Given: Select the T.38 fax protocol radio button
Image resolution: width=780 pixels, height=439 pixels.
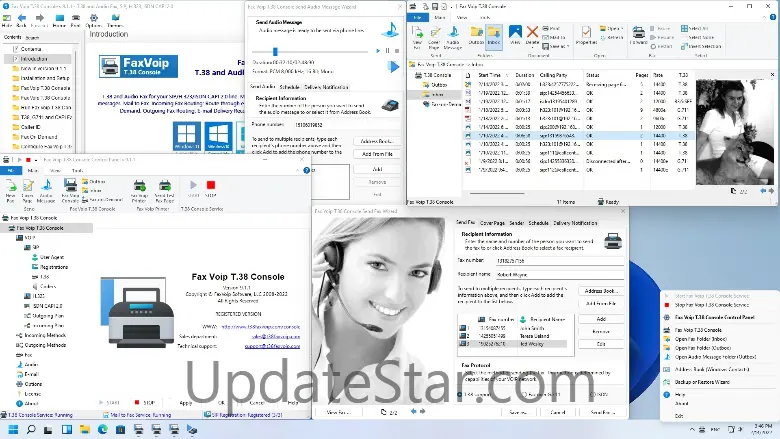Looking at the screenshot, I should tap(460, 395).
